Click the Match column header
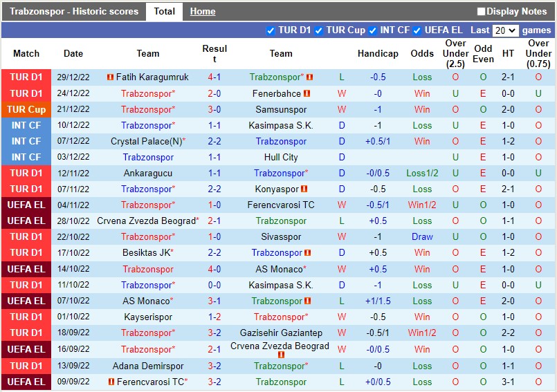The image size is (557, 392). (26, 54)
